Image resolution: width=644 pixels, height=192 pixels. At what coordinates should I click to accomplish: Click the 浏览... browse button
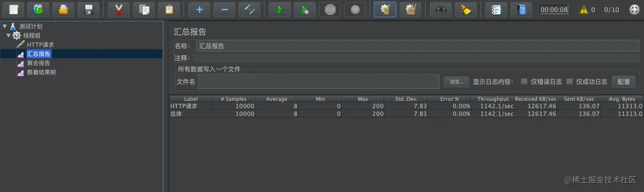coord(456,82)
